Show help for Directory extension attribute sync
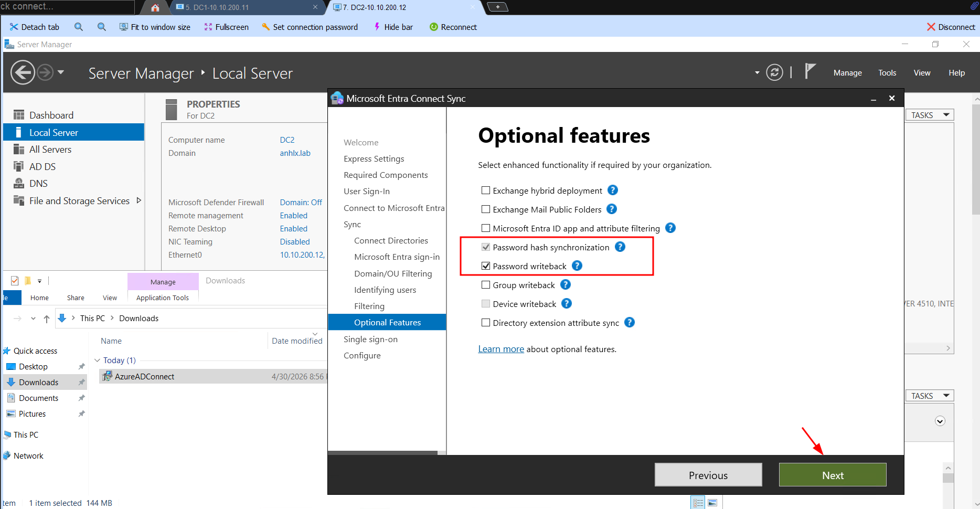The width and height of the screenshot is (980, 509). (x=630, y=322)
